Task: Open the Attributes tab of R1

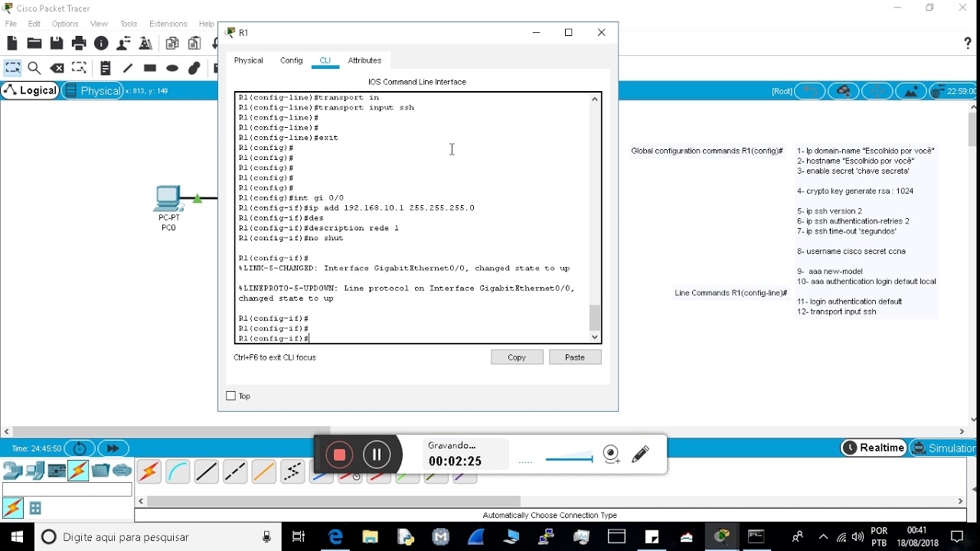Action: (x=364, y=60)
